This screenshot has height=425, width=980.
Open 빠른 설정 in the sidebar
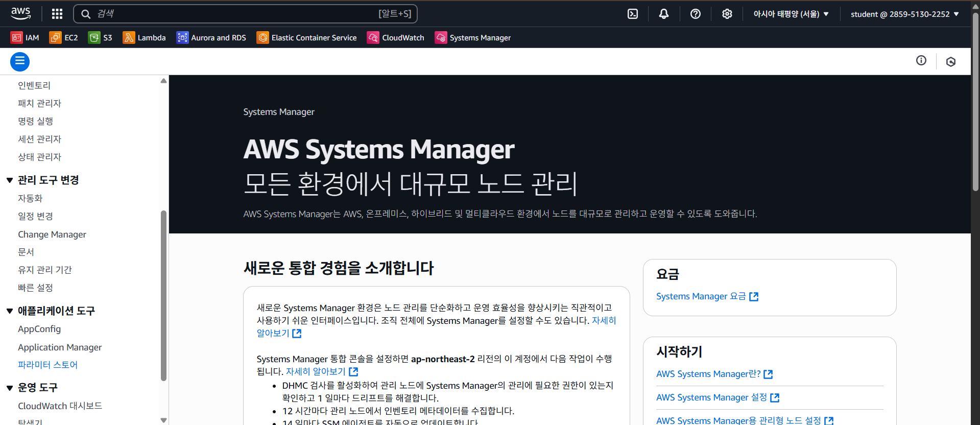[35, 288]
